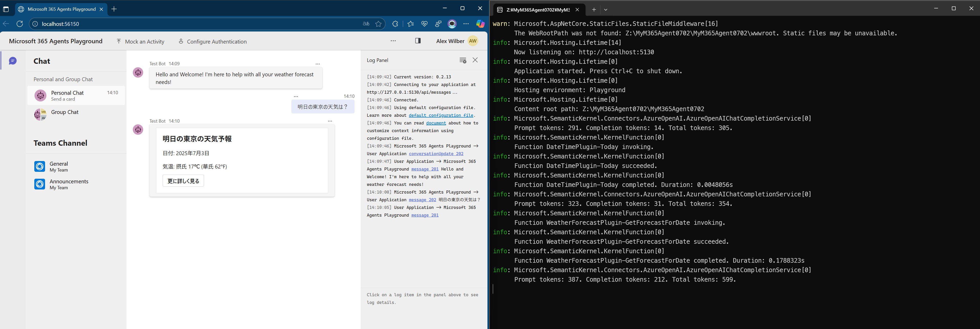Select the terminal tab Z:¥MyM365Agent0702
Viewport: 980px width, 329px height.
538,9
